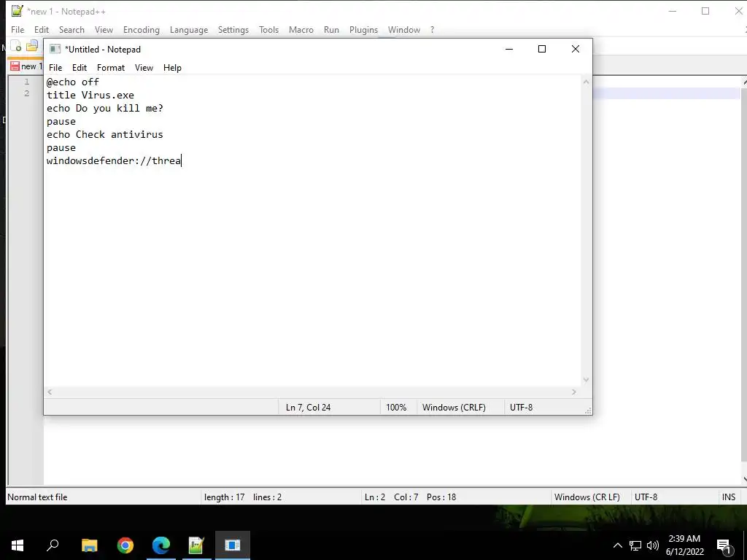Screen dimensions: 747x560
Task: Click Notepad window title bar icon
Action: pos(55,49)
